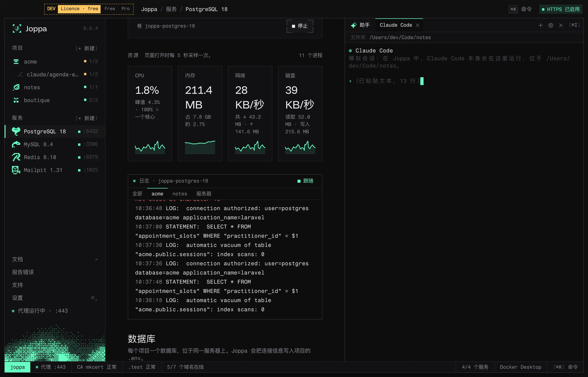Click the joppa status bar label
This screenshot has width=588, height=377.
click(17, 367)
